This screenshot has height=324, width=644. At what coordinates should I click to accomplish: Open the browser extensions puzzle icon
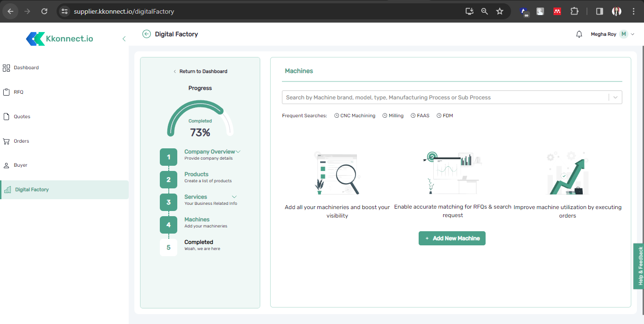[x=574, y=11]
